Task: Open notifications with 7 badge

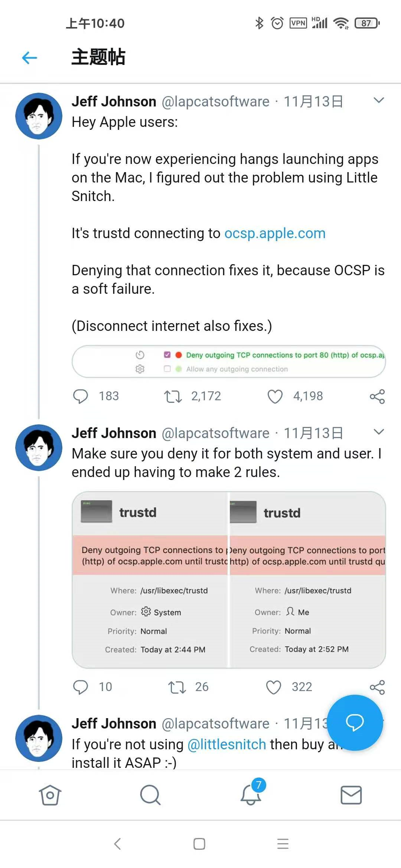Action: (251, 795)
